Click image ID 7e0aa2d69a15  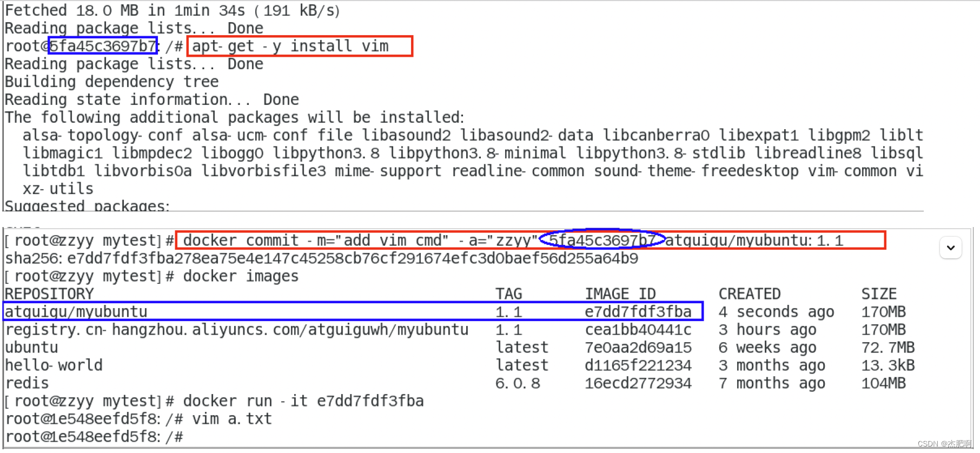pyautogui.click(x=638, y=348)
